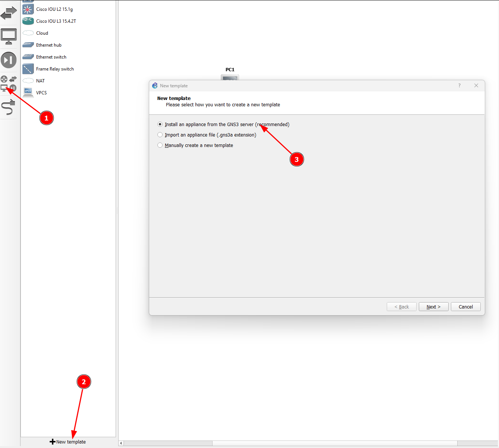The height and width of the screenshot is (448, 499).
Task: Select the Frame Relay switch device
Action: [x=55, y=69]
